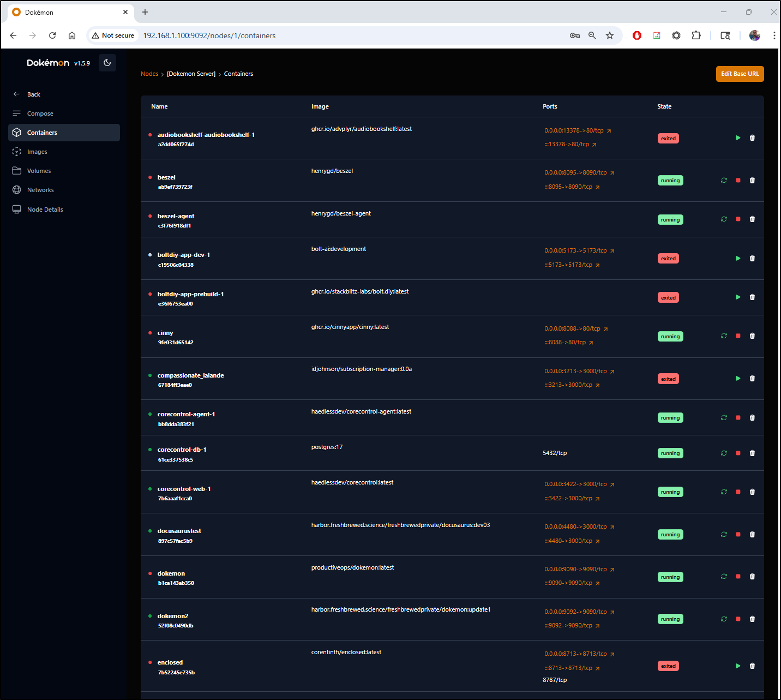Restart the corecontrol-db-1 container
Screen dimensions: 781x700
(x=724, y=453)
